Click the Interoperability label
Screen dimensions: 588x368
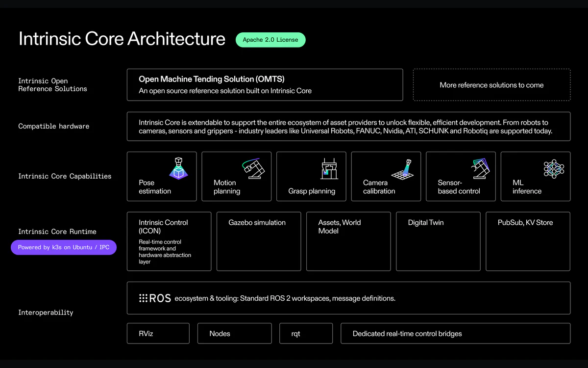(x=46, y=313)
